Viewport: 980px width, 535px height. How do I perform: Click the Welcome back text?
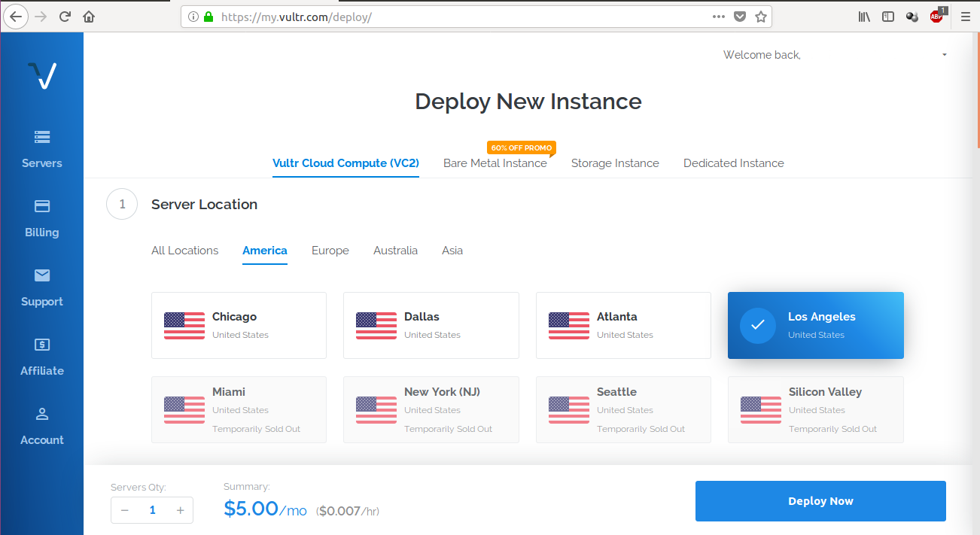coord(762,55)
